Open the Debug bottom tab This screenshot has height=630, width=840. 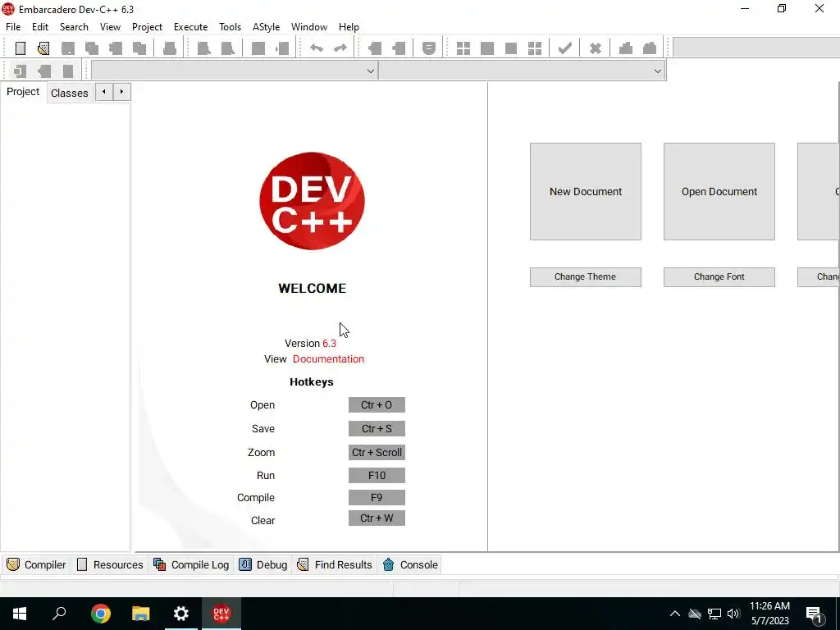263,564
